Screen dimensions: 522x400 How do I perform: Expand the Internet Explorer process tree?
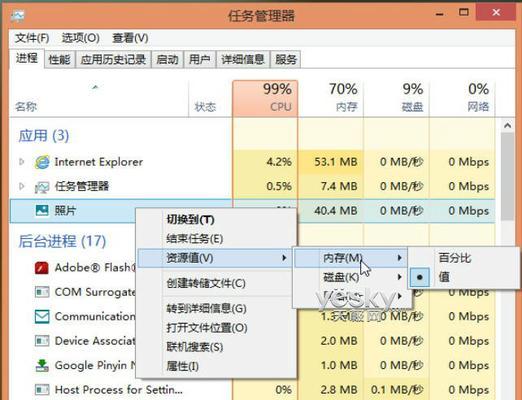pos(22,162)
